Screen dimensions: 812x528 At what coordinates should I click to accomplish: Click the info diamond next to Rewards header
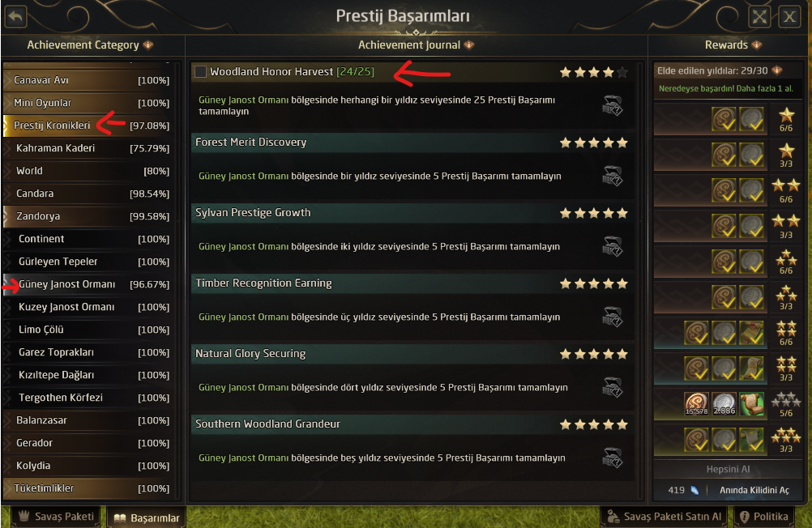point(756,45)
